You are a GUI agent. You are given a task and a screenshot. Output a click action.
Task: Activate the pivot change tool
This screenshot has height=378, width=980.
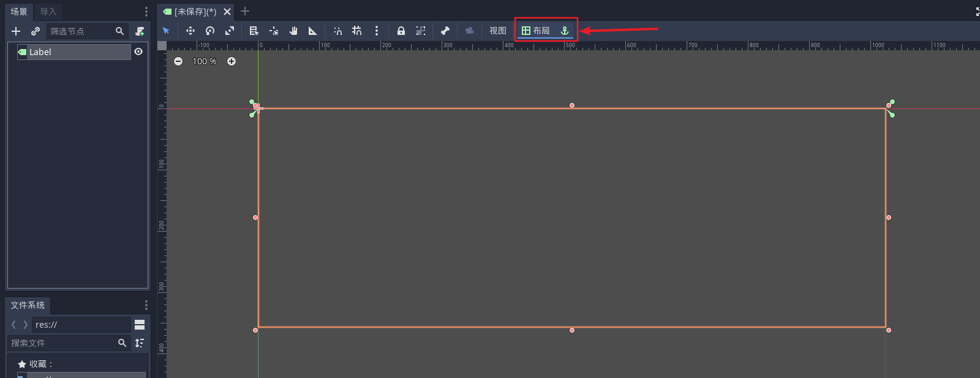coord(274,31)
